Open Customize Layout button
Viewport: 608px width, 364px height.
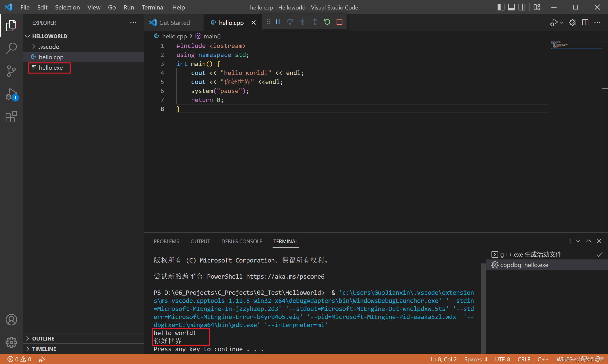pyautogui.click(x=537, y=7)
